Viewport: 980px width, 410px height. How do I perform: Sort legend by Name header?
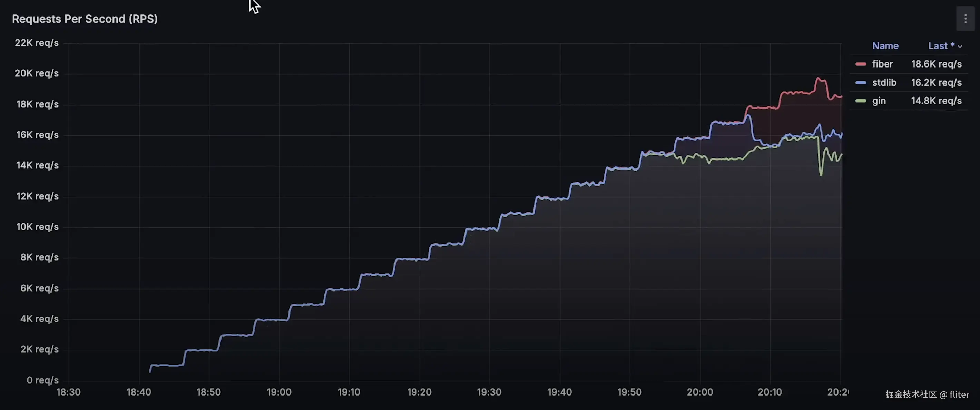tap(885, 46)
